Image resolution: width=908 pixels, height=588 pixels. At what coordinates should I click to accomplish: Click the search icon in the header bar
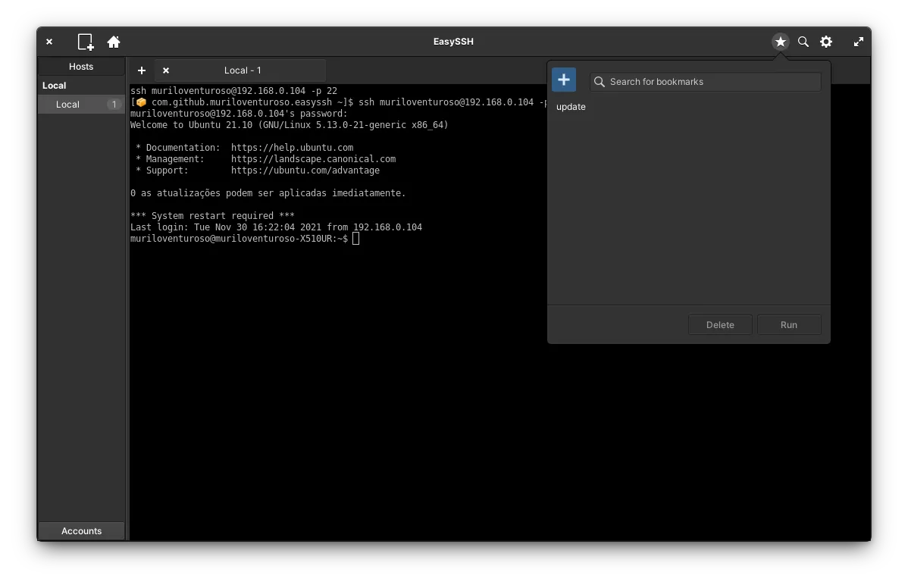pos(803,42)
